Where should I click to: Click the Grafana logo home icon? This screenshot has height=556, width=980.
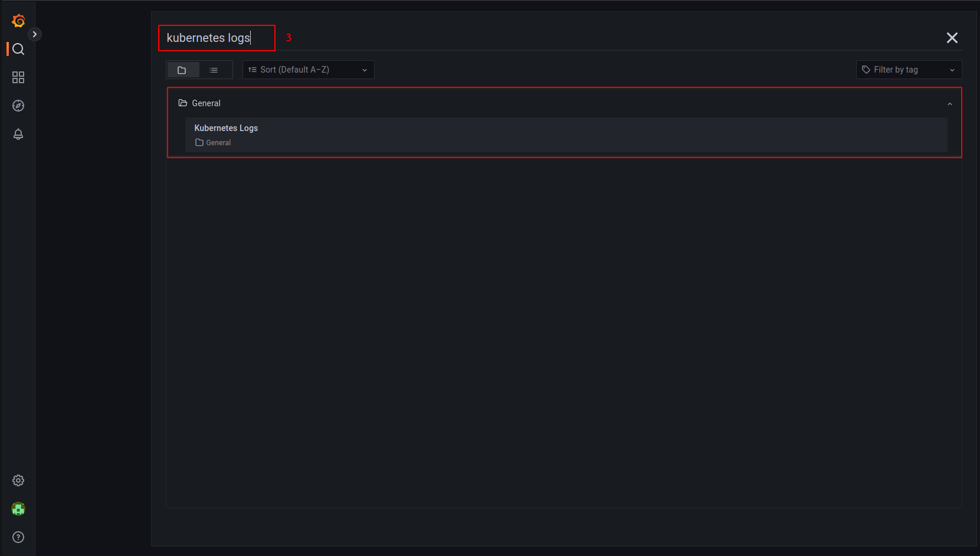coord(18,21)
